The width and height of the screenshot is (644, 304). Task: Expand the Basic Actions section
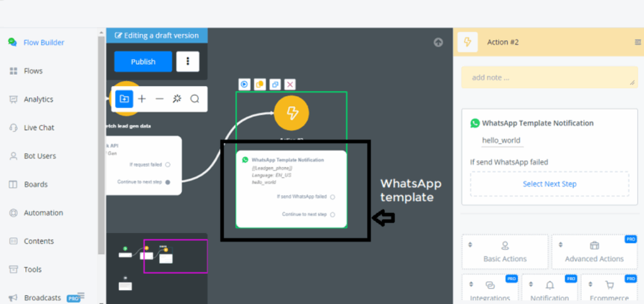click(x=505, y=252)
